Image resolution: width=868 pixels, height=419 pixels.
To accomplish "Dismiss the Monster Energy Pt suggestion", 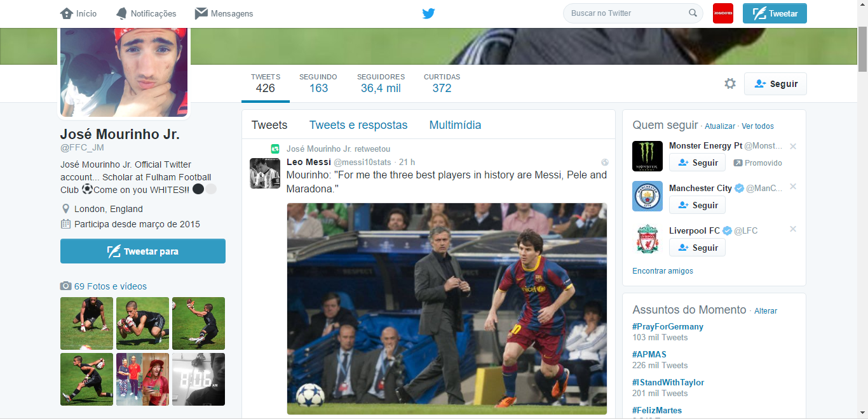I will pos(792,146).
